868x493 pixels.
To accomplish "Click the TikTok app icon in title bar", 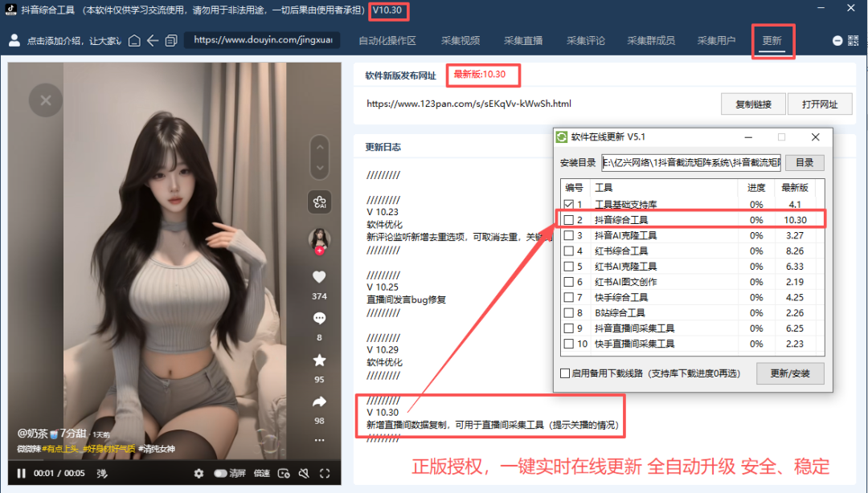I will point(11,10).
